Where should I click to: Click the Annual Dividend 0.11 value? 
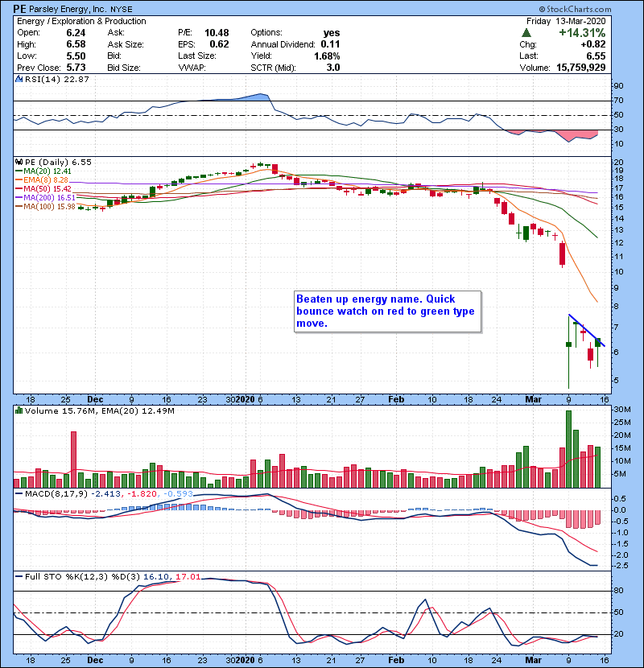(x=330, y=44)
